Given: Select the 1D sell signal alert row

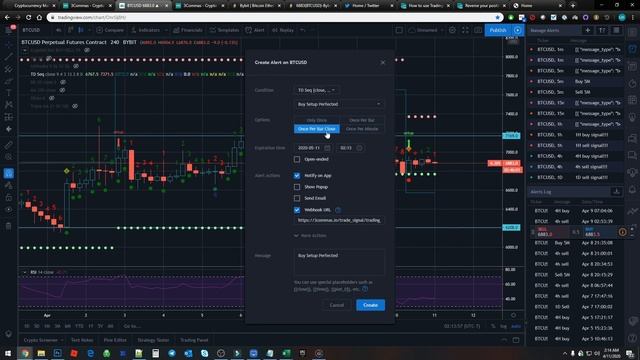Looking at the screenshot, I should [575, 177].
